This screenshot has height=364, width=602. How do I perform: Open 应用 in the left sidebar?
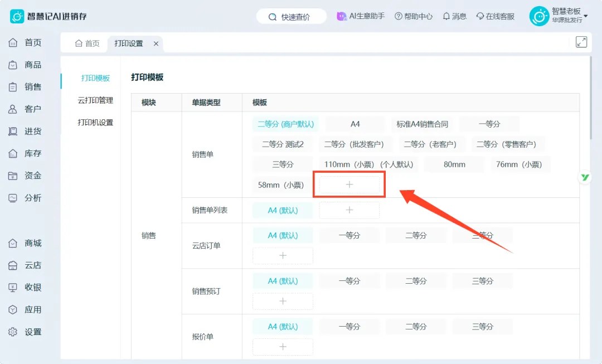(x=25, y=310)
